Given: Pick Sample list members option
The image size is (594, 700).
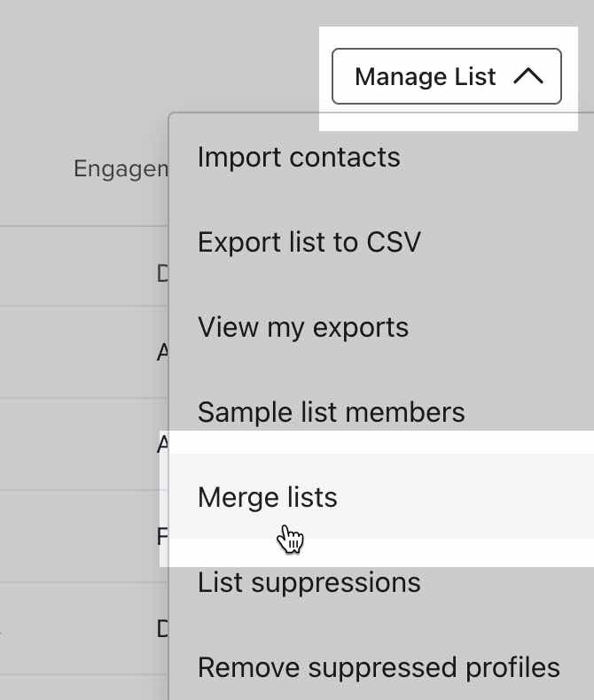Looking at the screenshot, I should (x=331, y=412).
